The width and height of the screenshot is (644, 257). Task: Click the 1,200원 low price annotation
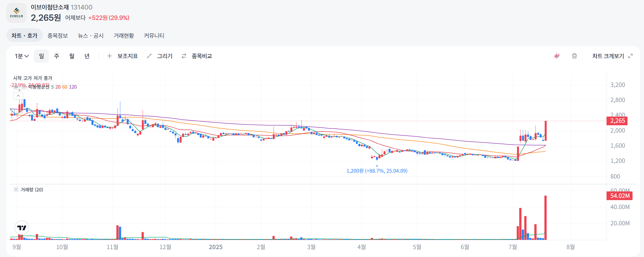coord(377,171)
